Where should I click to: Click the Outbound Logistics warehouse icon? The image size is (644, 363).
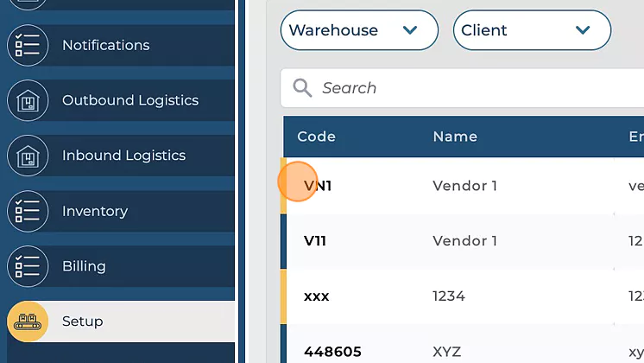coord(28,100)
